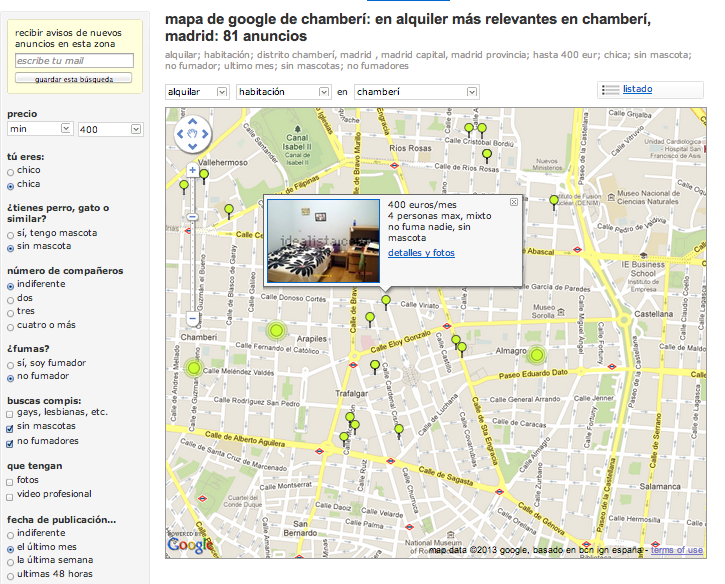The image size is (725, 584).
Task: Click cluster marker near Almagro
Action: pyautogui.click(x=536, y=355)
